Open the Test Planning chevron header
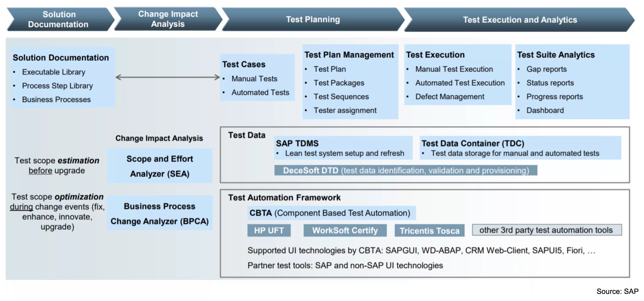644x301 pixels. pos(313,19)
